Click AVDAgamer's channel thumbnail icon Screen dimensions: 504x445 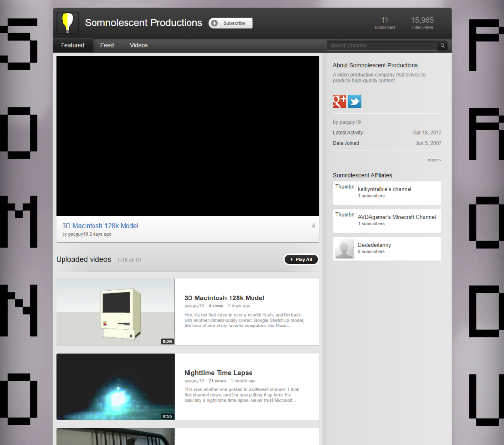pos(344,220)
